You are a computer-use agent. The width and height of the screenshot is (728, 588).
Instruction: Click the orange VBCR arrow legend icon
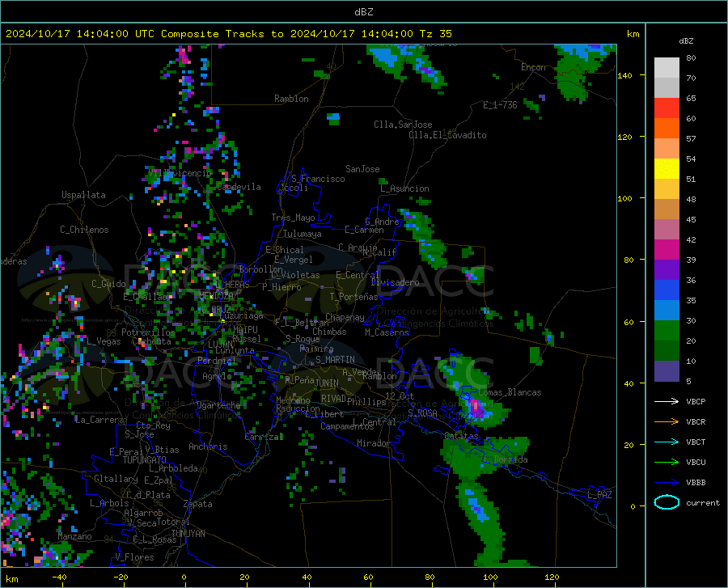667,422
